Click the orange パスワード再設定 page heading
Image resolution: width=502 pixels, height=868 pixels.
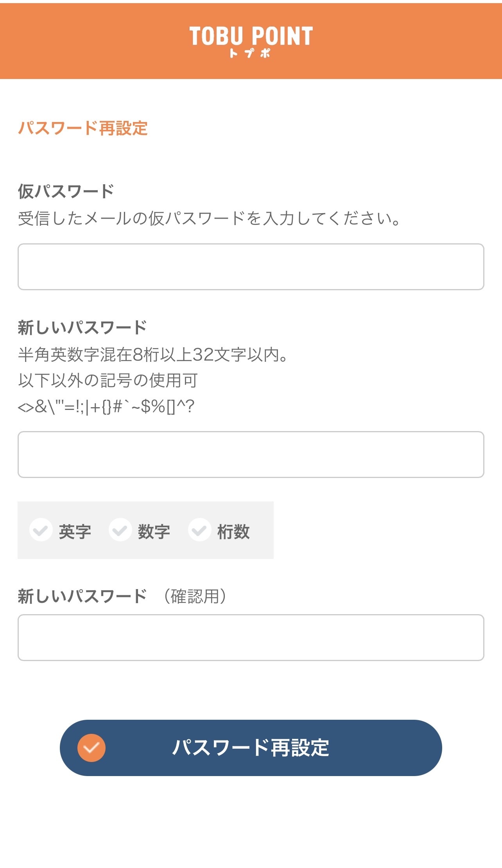click(83, 128)
